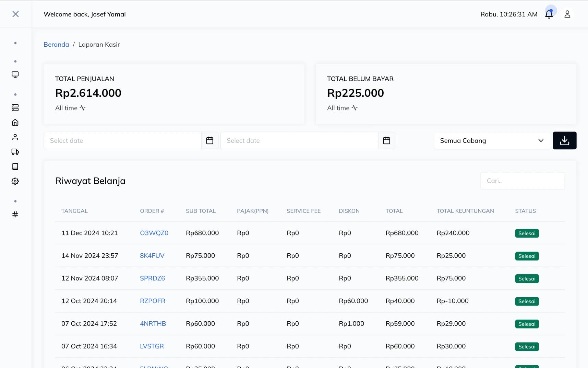The width and height of the screenshot is (588, 368).
Task: Close the sidebar with the X icon
Action: (x=15, y=14)
